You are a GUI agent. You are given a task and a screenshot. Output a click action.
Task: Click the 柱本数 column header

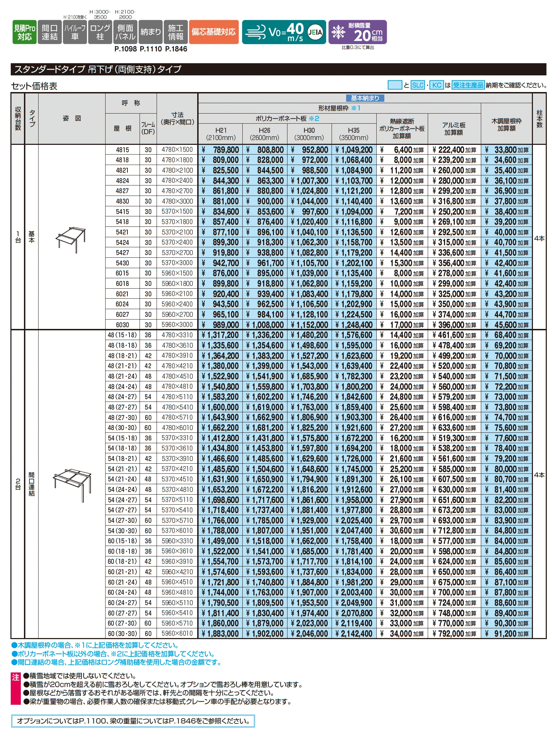(x=540, y=119)
